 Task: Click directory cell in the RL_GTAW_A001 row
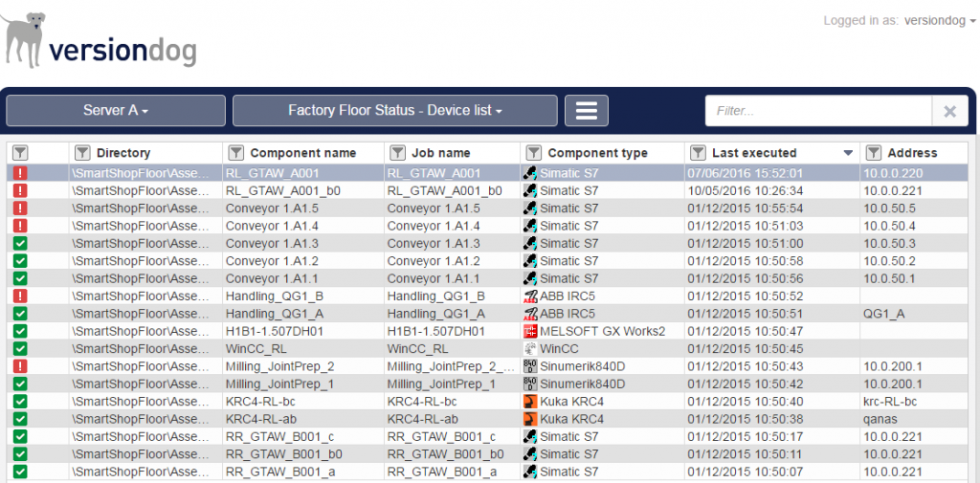[145, 173]
